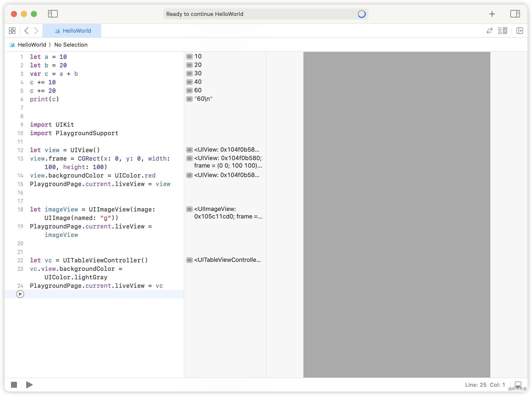532x396 pixels.
Task: Go back in editor history
Action: (27, 31)
